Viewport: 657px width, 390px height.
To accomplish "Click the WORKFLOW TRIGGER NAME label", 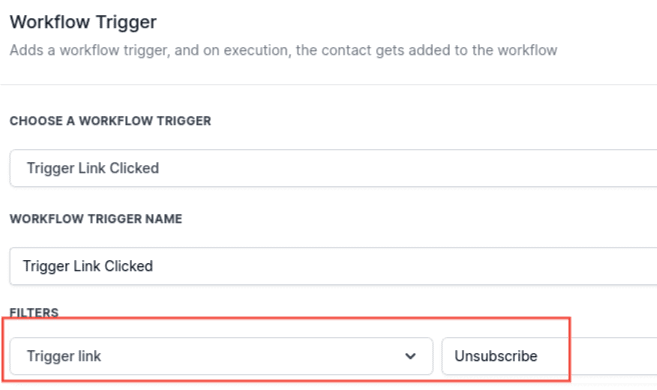I will (x=96, y=219).
